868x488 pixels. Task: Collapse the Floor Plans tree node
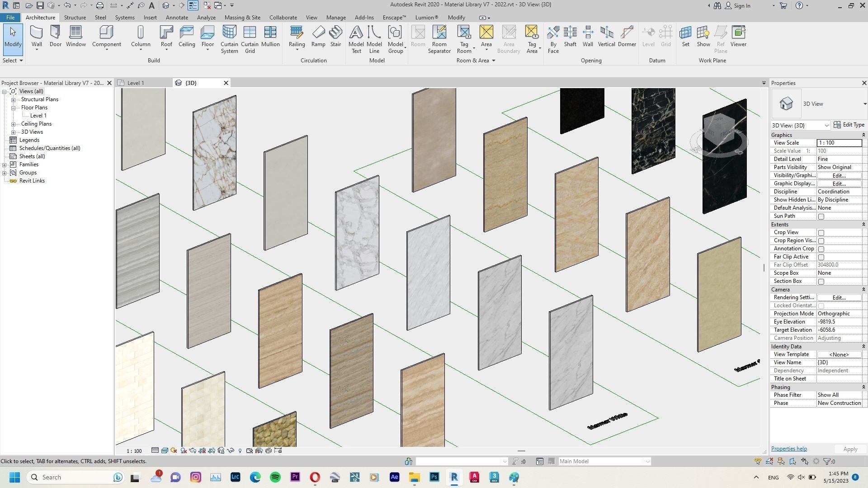click(14, 107)
